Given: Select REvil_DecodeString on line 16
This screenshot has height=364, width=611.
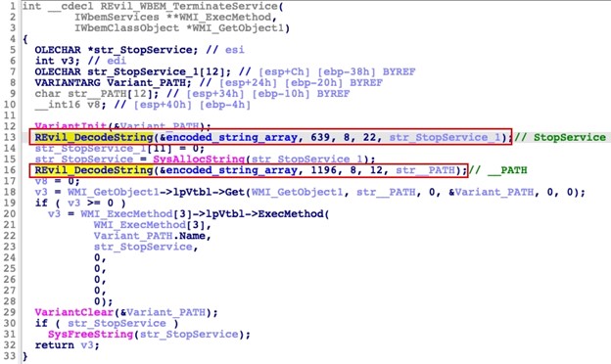Looking at the screenshot, I should [94, 170].
